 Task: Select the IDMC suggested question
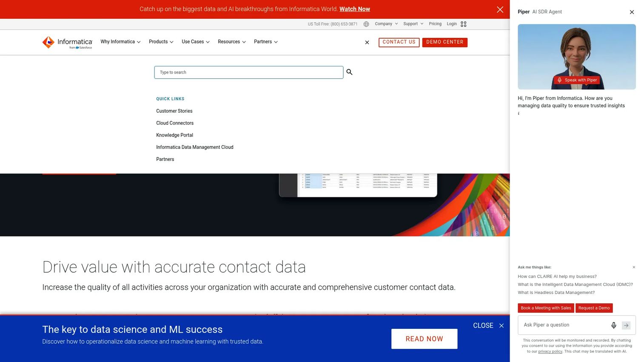tap(575, 285)
